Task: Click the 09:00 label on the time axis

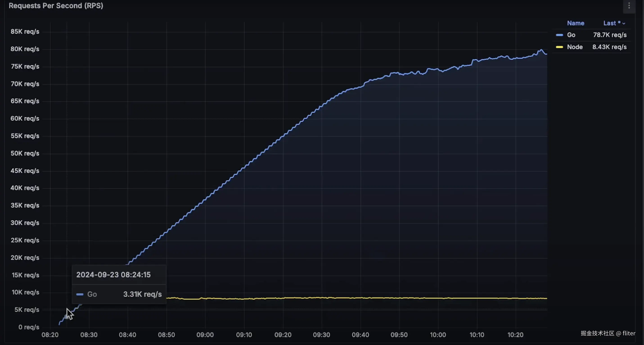Action: tap(205, 335)
